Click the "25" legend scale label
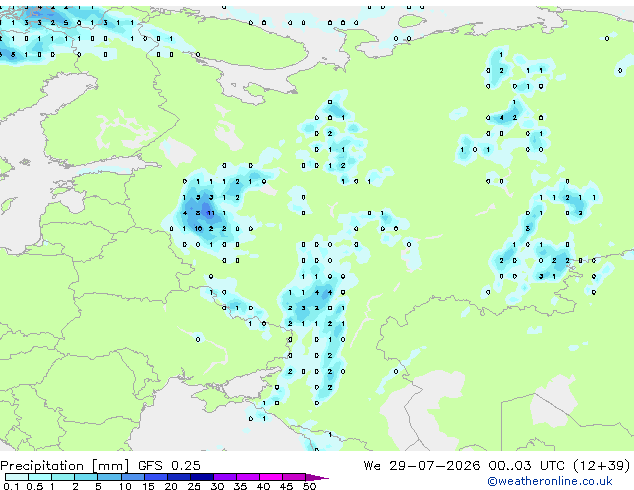Viewport: 634px width, 490px height. 194,486
